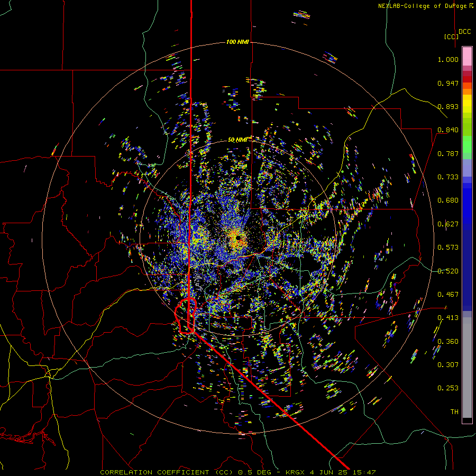
Task: Pick the gray lower color bar segment
Action: tap(467, 370)
